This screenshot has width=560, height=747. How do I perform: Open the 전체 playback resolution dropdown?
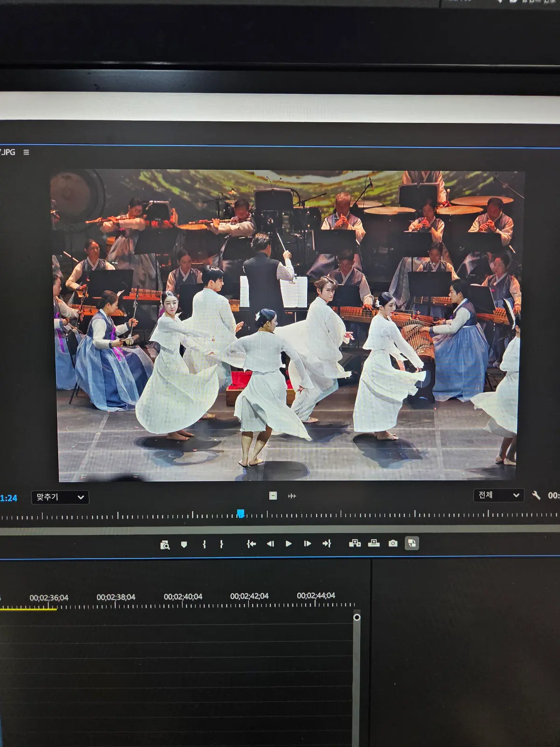point(498,495)
